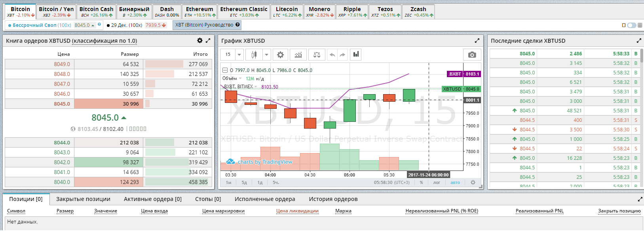This screenshot has width=644, height=235.
Task: Switch to the Bitcoin / Yen tab
Action: coord(56,12)
